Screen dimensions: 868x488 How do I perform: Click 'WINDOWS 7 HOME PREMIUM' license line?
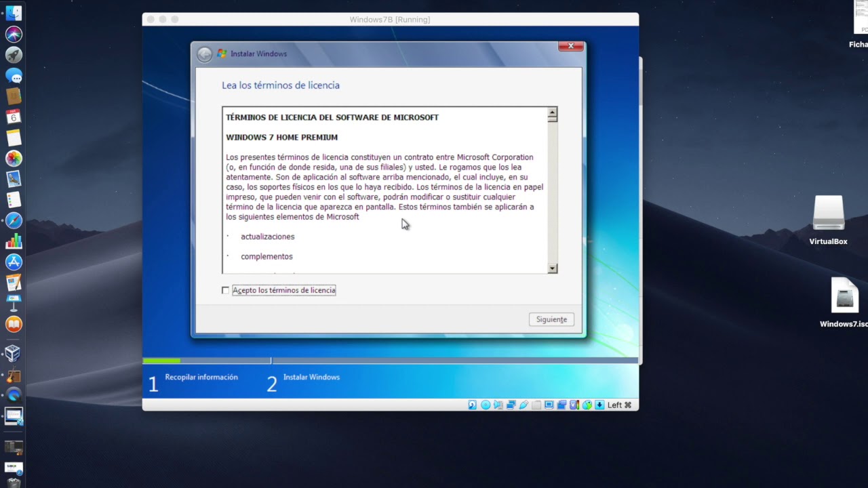pyautogui.click(x=281, y=137)
